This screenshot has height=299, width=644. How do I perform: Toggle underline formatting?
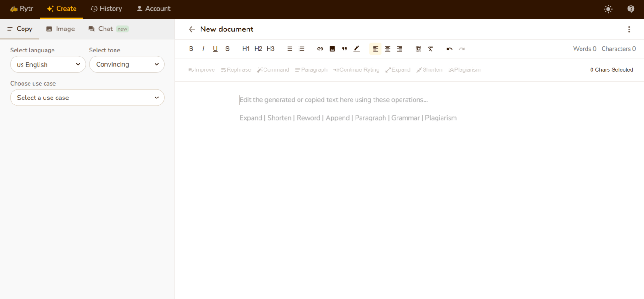[215, 49]
